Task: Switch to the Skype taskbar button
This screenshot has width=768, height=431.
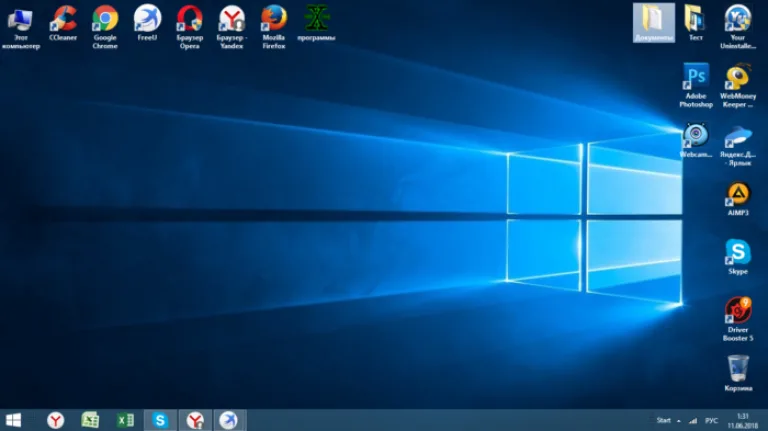Action: coord(160,420)
